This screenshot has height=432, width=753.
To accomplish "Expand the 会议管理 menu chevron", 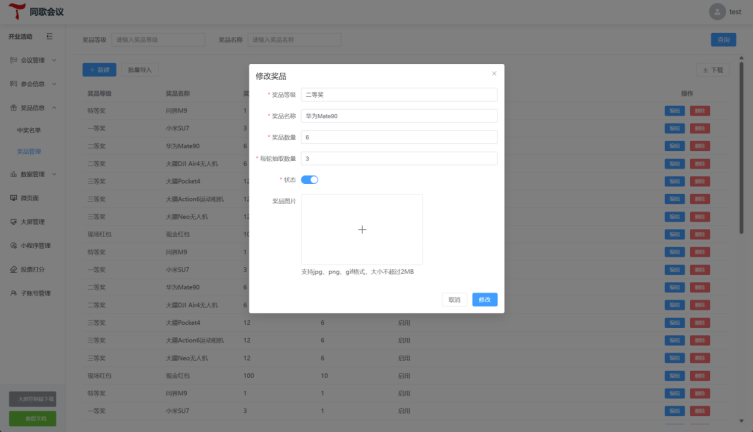I will (x=54, y=60).
